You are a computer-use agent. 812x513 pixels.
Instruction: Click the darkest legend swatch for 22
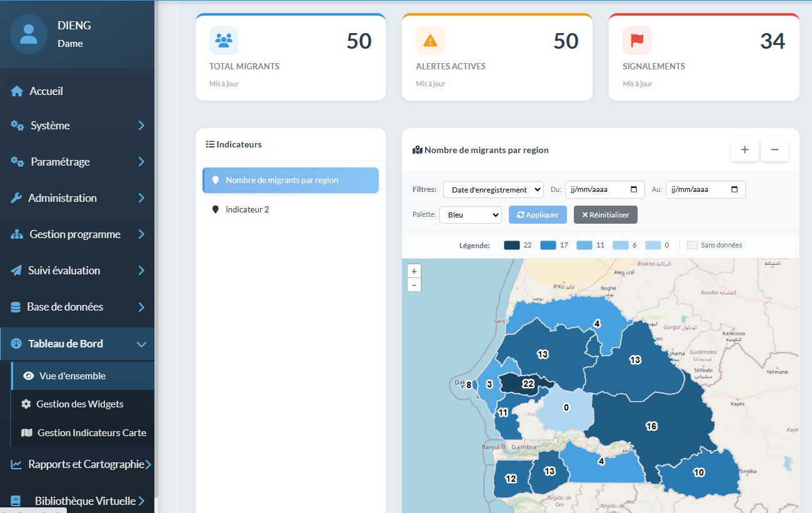[511, 246]
